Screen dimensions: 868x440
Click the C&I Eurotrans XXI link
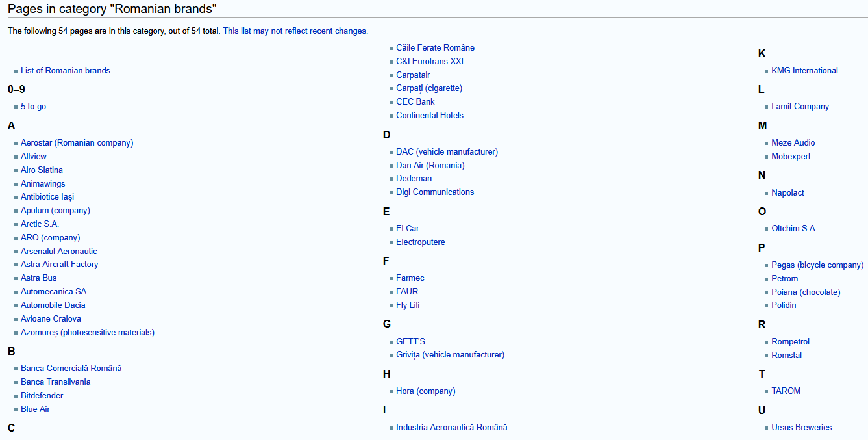point(430,61)
